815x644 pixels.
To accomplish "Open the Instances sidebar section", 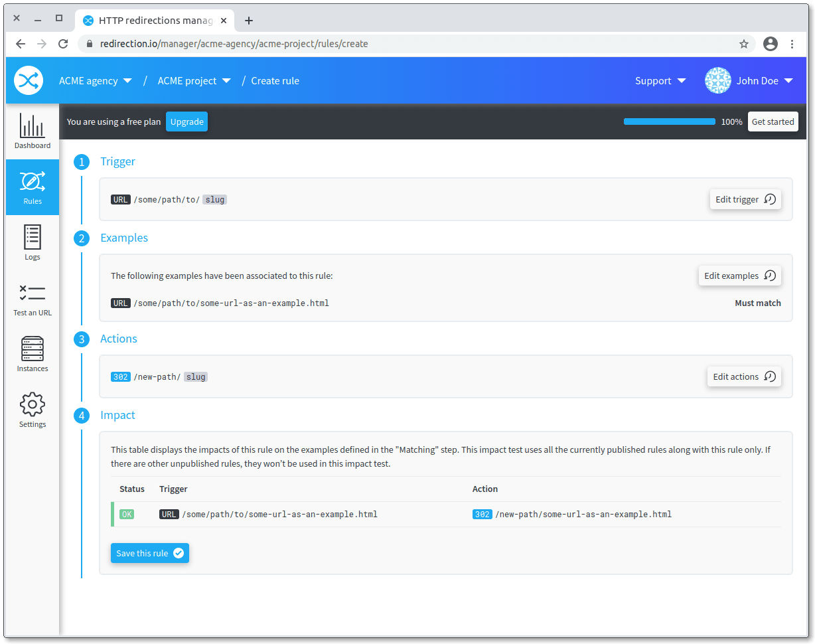I will click(33, 354).
